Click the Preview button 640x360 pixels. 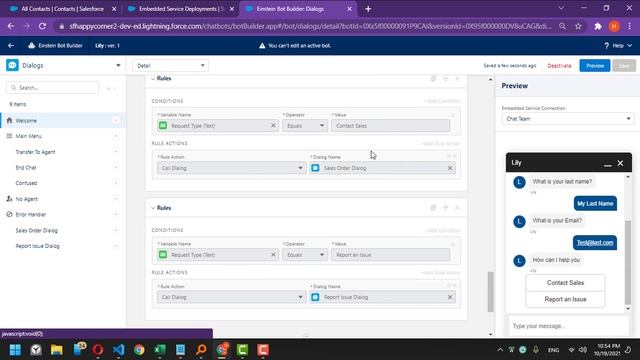click(595, 66)
